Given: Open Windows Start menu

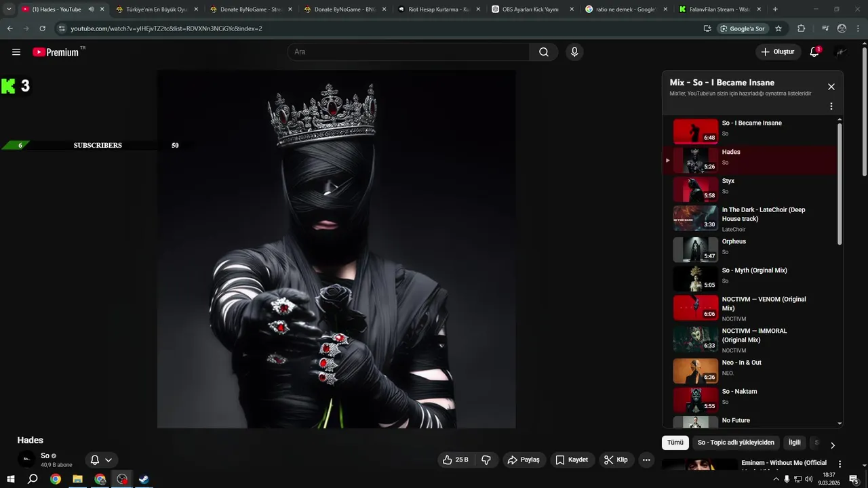Looking at the screenshot, I should click(x=11, y=479).
